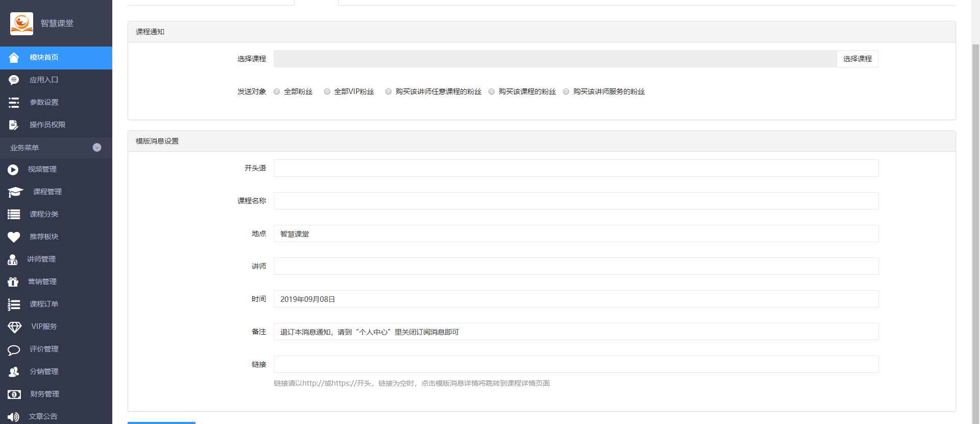
Task: Click the diamond icon for VIP服务
Action: pyautogui.click(x=15, y=327)
